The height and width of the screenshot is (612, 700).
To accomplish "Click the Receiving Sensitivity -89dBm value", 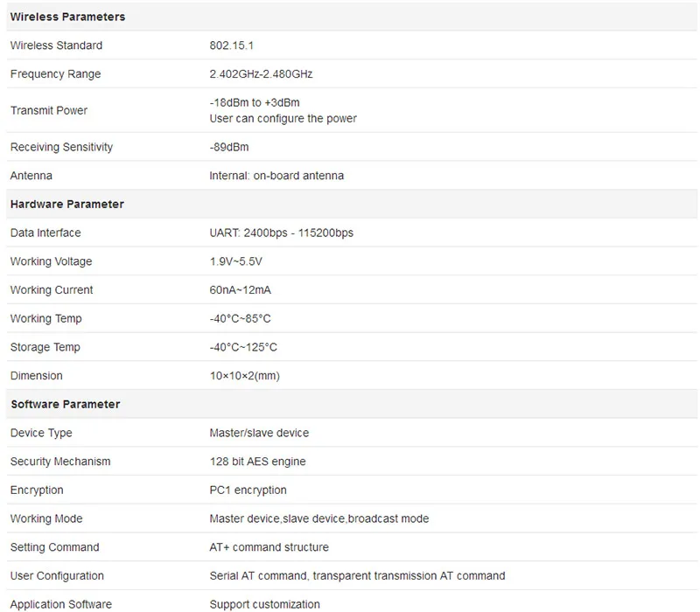I will point(229,147).
